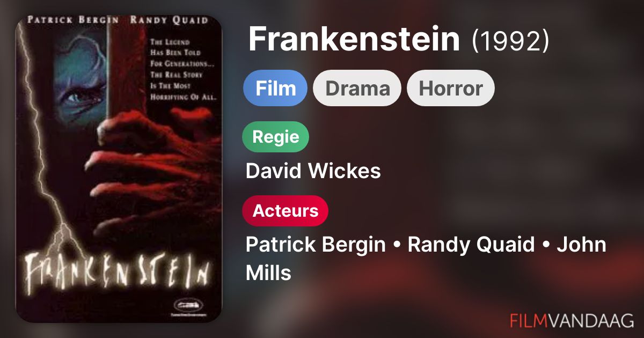The width and height of the screenshot is (644, 338).
Task: Open actor Patrick Bergin
Action: pos(316,245)
